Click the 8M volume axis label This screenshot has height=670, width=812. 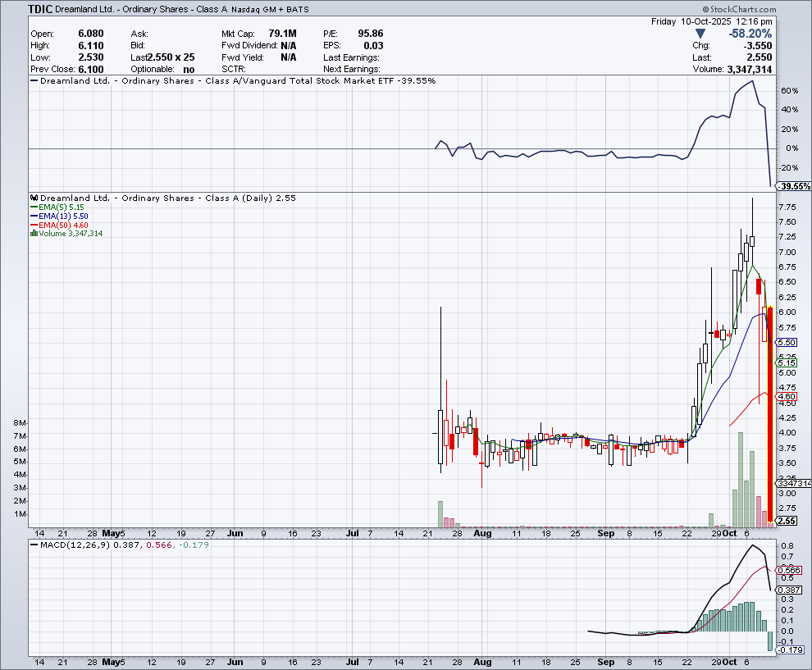coord(20,423)
